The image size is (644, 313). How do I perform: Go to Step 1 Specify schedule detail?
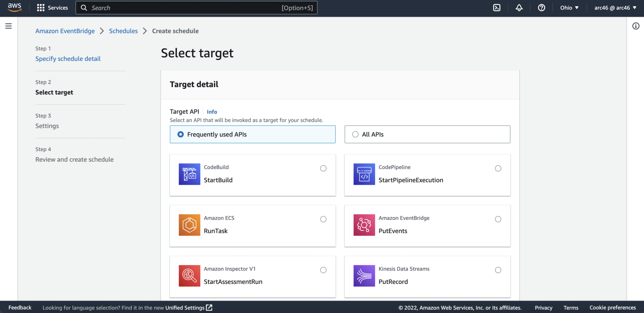[x=68, y=58]
